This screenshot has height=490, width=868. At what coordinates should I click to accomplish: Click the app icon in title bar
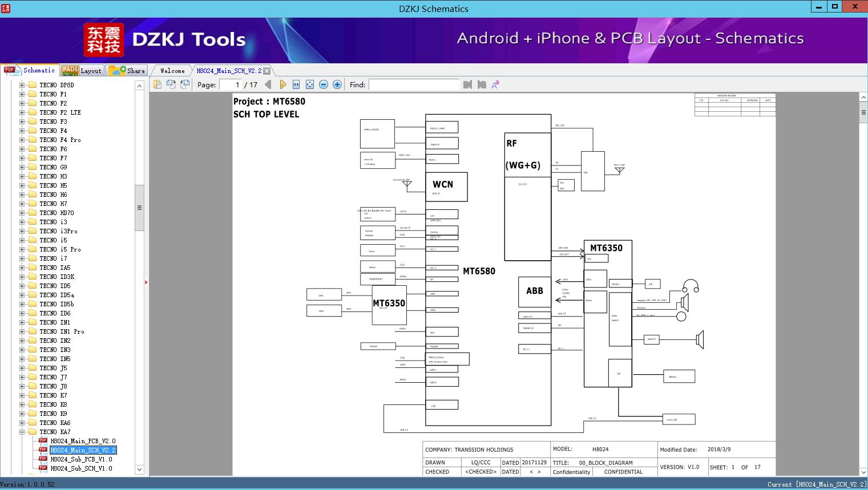point(5,8)
